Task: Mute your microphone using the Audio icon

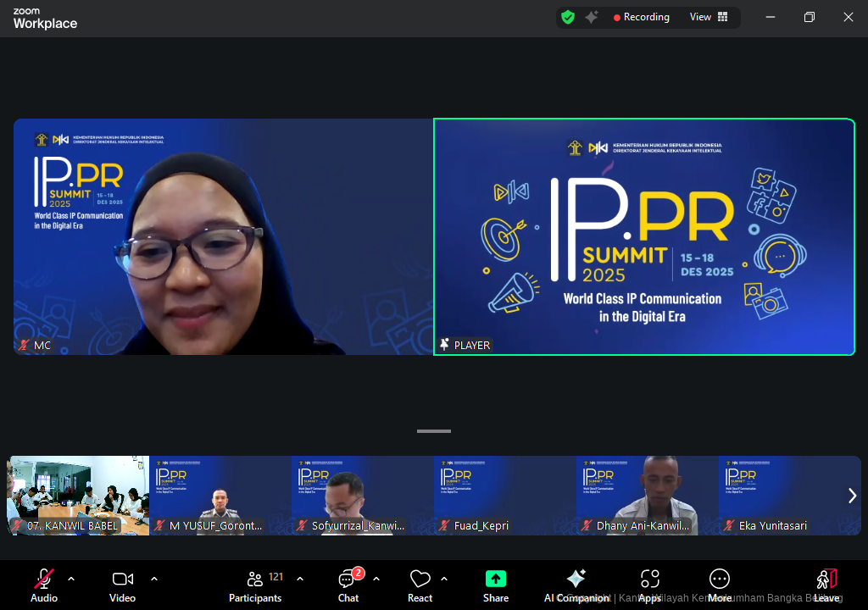Action: pyautogui.click(x=43, y=580)
